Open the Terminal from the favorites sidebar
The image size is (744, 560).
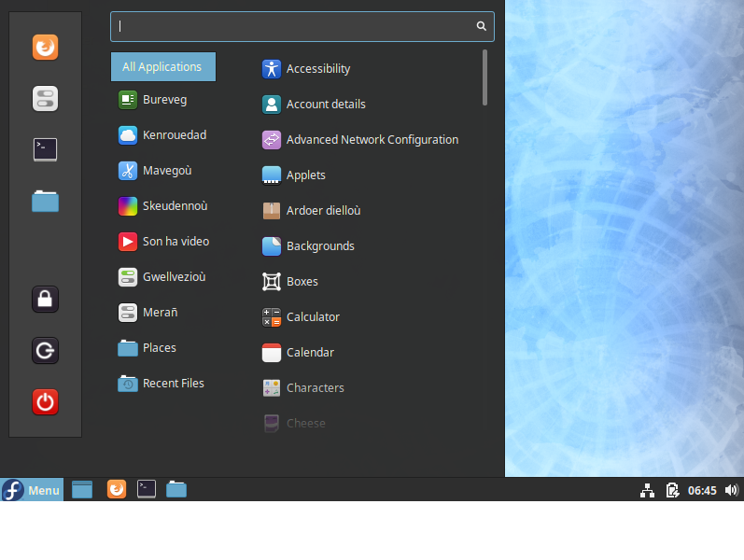click(45, 149)
